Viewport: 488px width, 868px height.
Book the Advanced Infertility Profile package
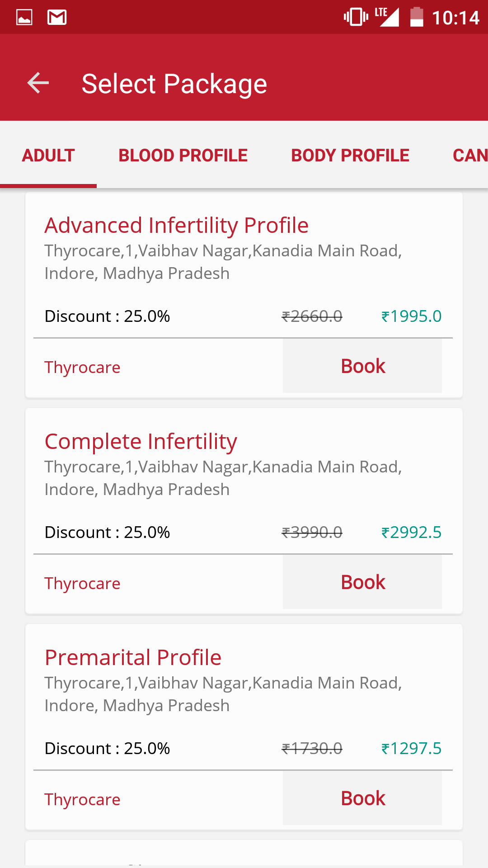click(x=362, y=366)
